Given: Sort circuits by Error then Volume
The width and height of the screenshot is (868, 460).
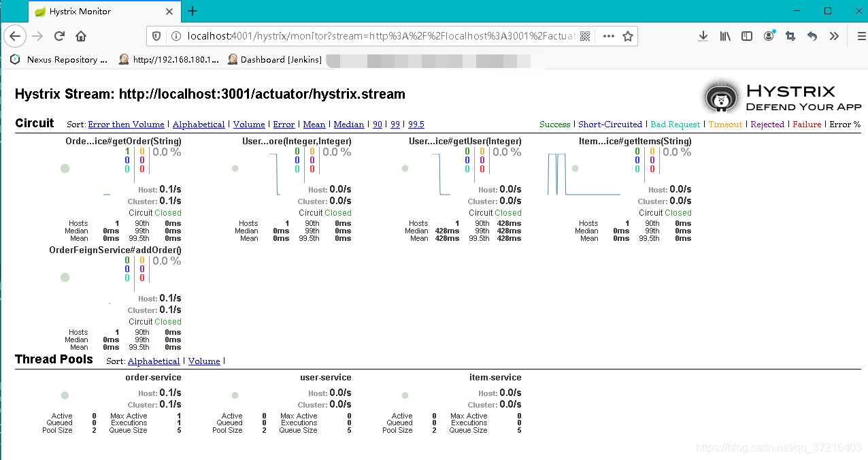Looking at the screenshot, I should point(127,125).
